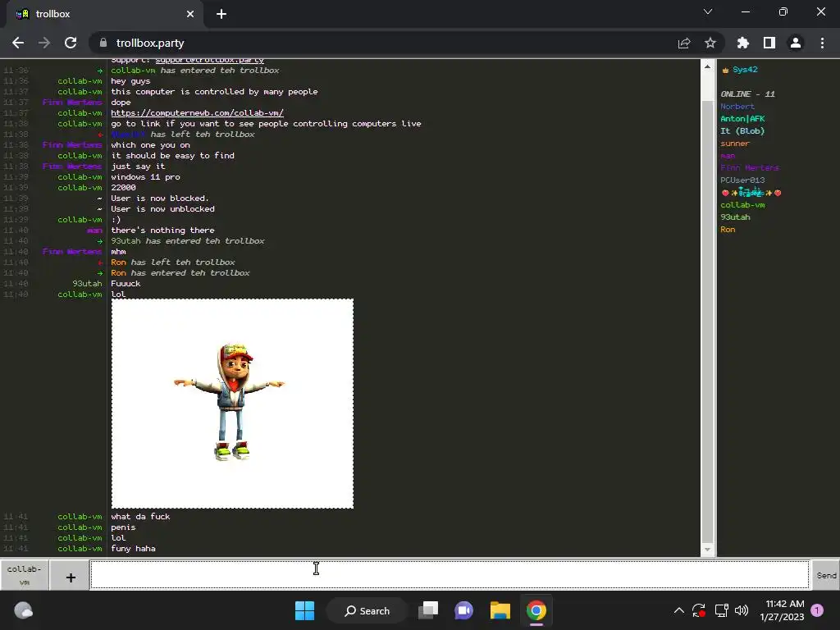Open Task View on the taskbar
Image resolution: width=840 pixels, height=630 pixels.
(x=428, y=610)
